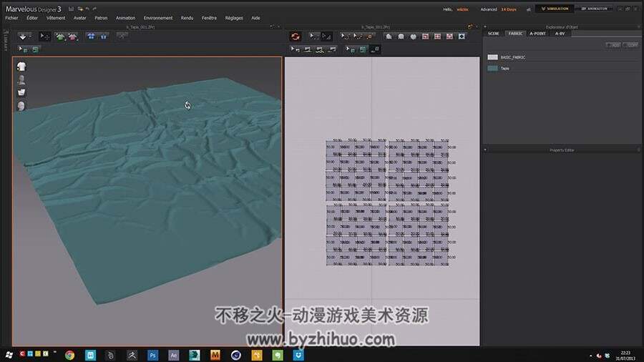This screenshot has height=362, width=644.
Task: Open ZBrush from the taskbar
Action: tap(132, 355)
